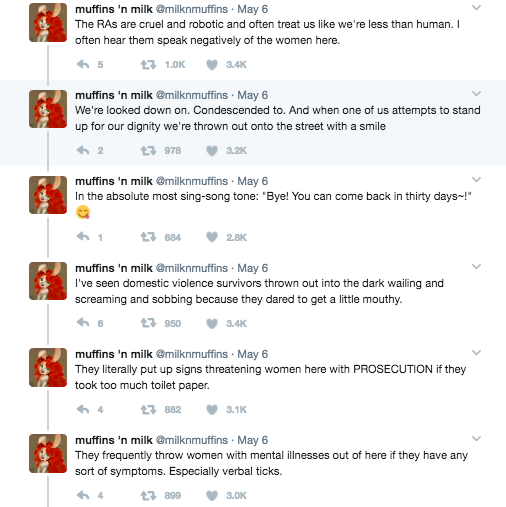Open options chevron on the first tweet
506x507 pixels.
tap(476, 8)
